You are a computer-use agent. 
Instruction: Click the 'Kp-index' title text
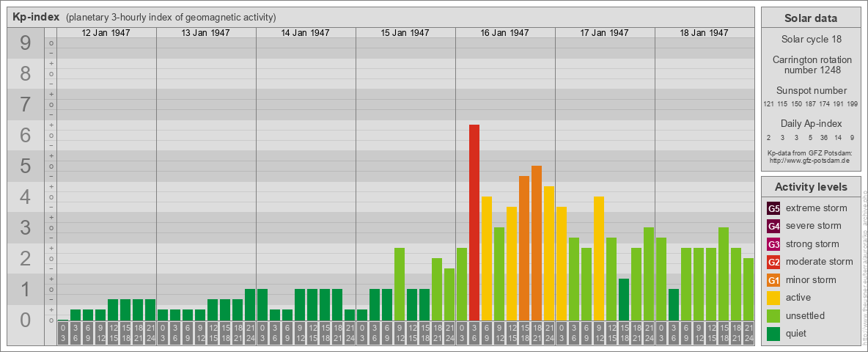[x=36, y=17]
